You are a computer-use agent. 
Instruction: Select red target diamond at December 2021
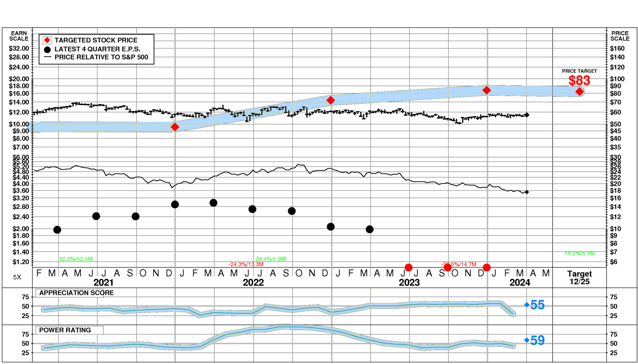pos(175,127)
